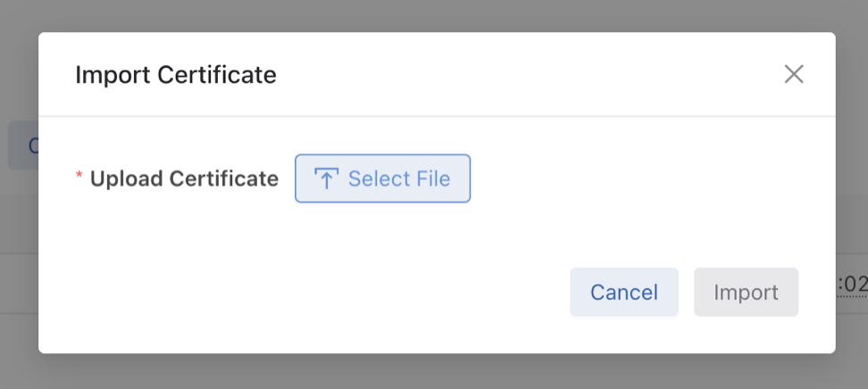This screenshot has width=868, height=389.
Task: Click the word "Cancel" in the dialog footer
Action: (x=624, y=292)
